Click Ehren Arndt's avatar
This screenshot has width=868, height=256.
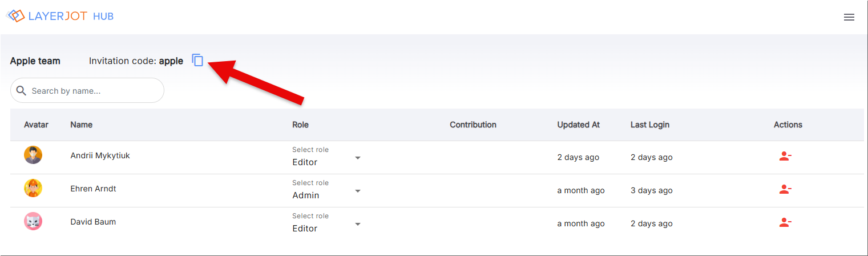pos(33,188)
